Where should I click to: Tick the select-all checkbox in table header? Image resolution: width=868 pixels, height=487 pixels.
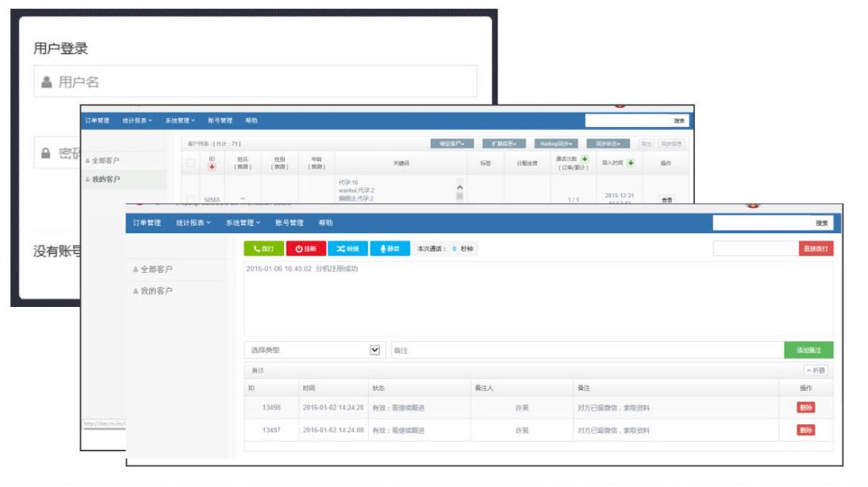pos(190,163)
